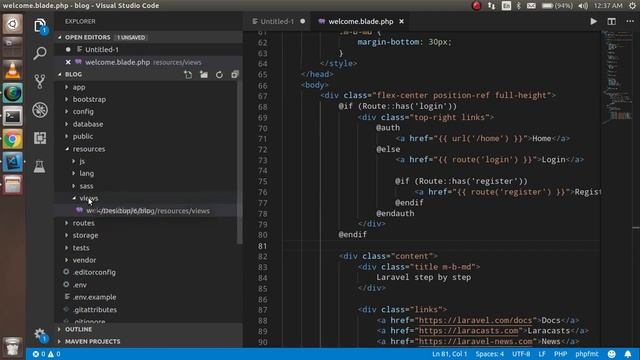Switch to the welcome.blade.php tab
Screen dimensions: 640x360
click(x=360, y=21)
